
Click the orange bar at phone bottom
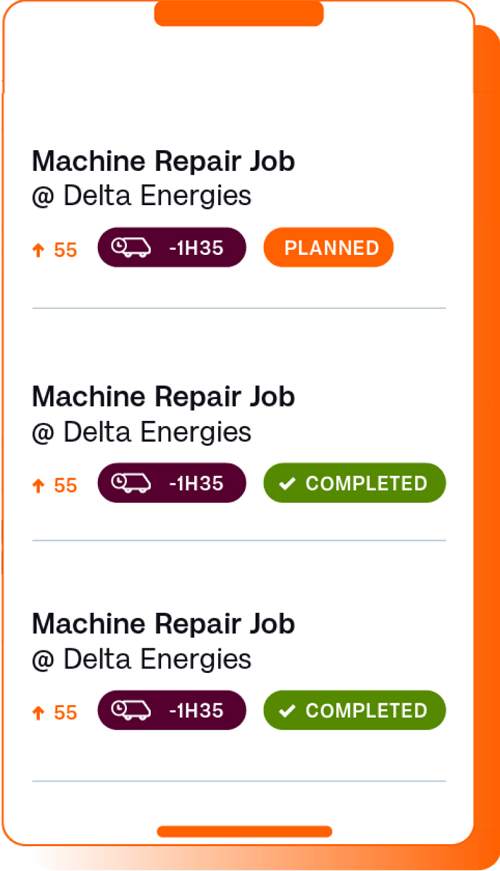244,832
